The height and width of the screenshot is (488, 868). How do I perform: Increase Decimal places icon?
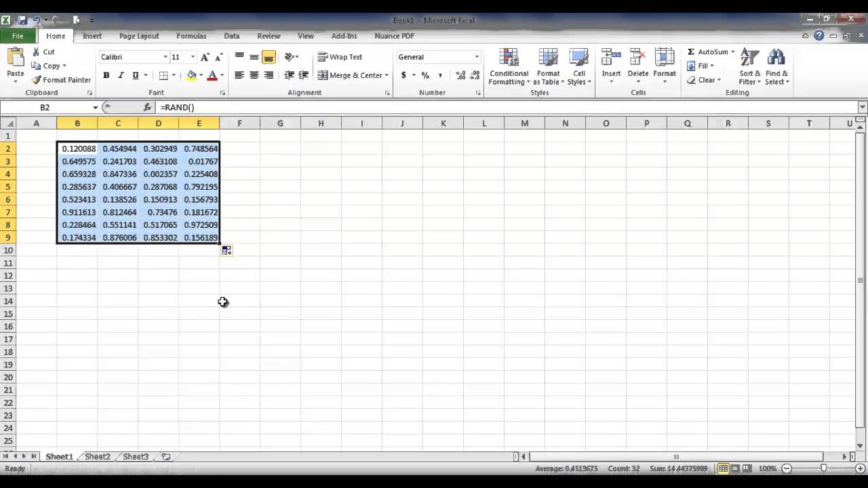460,75
